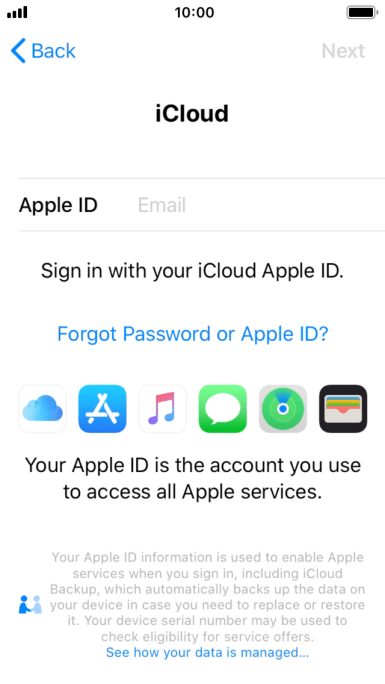
Task: Tap the greyed-out Next button
Action: click(x=343, y=51)
